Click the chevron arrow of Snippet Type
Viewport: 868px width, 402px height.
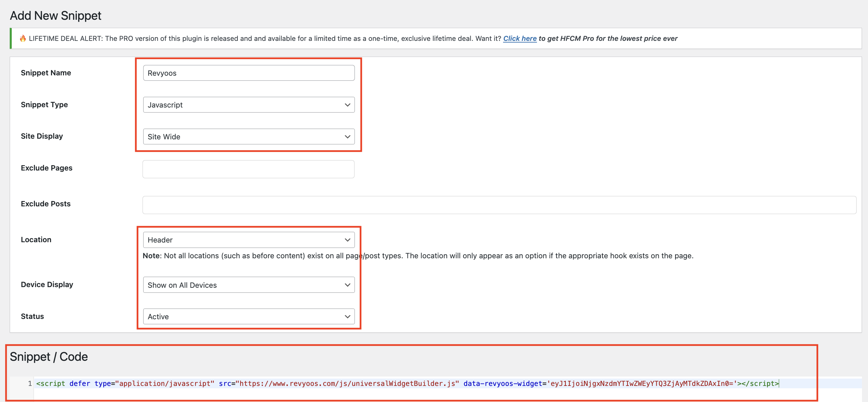[347, 105]
